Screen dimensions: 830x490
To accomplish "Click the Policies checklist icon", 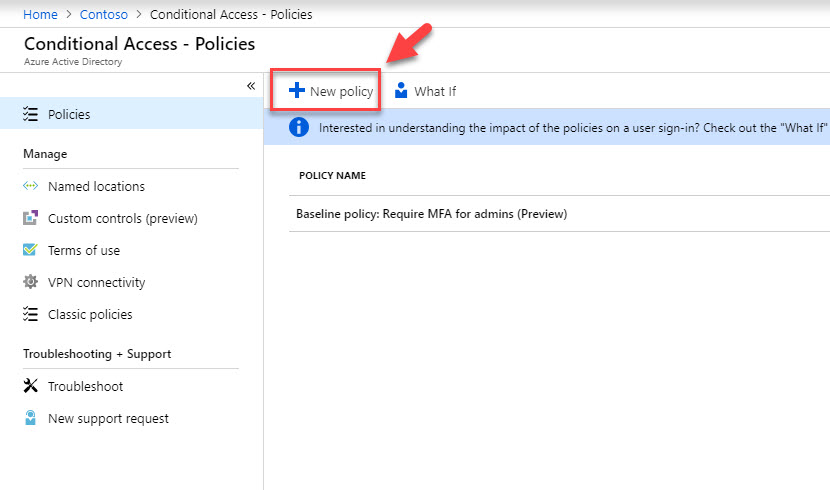I will point(30,114).
